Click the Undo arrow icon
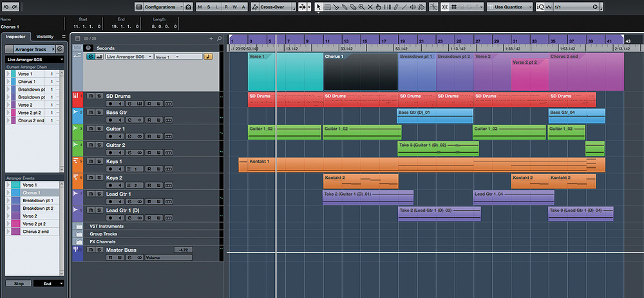The height and width of the screenshot is (298, 644). [6, 7]
